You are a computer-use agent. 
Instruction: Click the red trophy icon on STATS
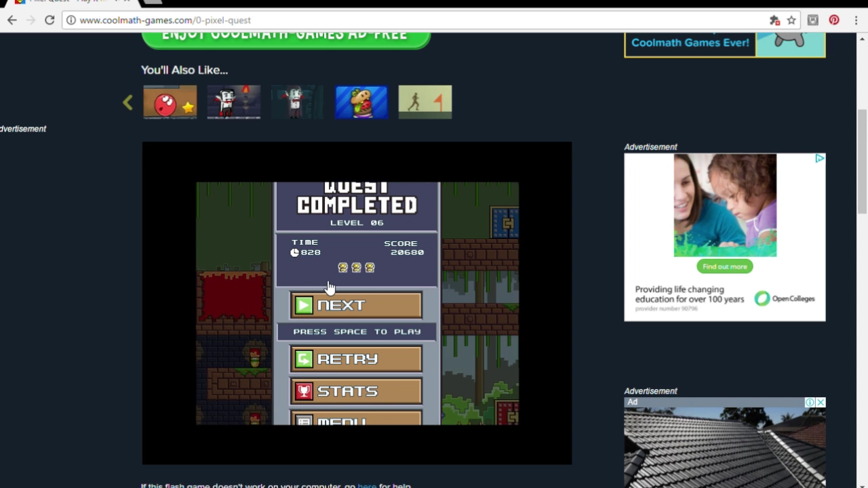[x=304, y=391]
